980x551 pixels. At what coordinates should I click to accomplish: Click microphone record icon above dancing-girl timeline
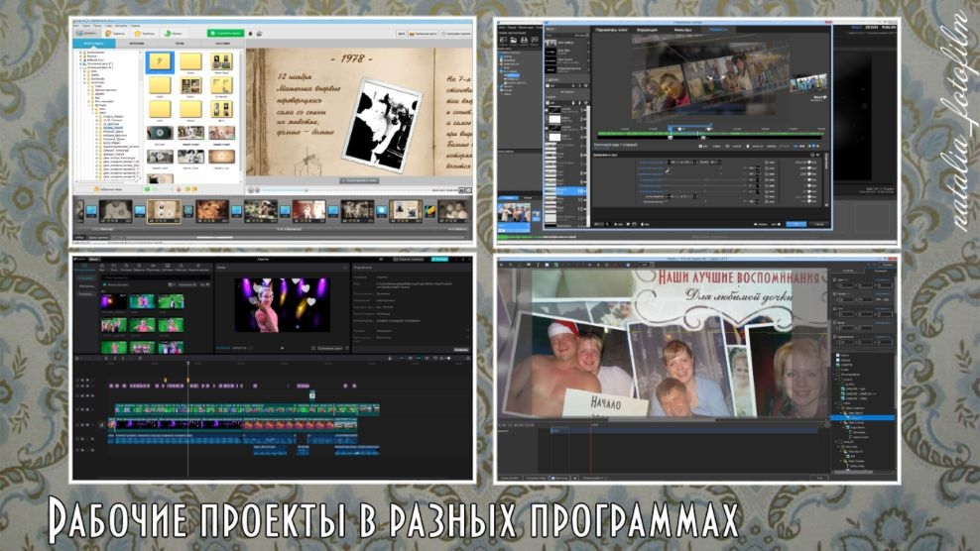coord(390,359)
